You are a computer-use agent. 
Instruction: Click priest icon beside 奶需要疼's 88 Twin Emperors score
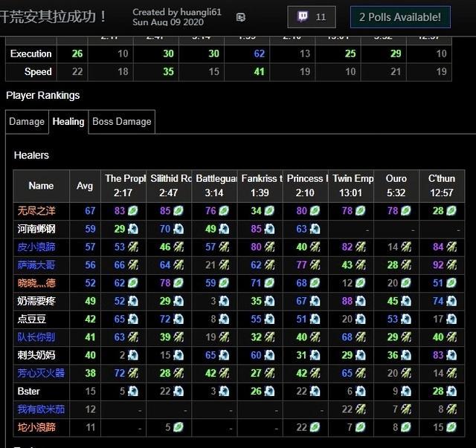361,301
